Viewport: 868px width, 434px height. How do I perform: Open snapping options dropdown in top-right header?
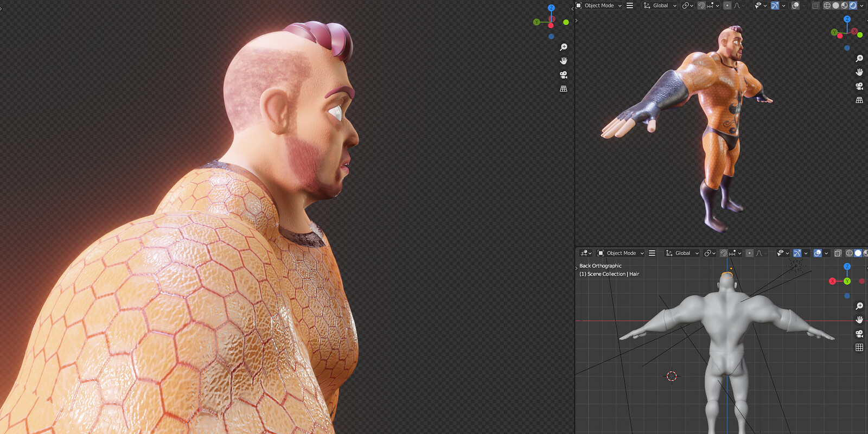coord(713,5)
